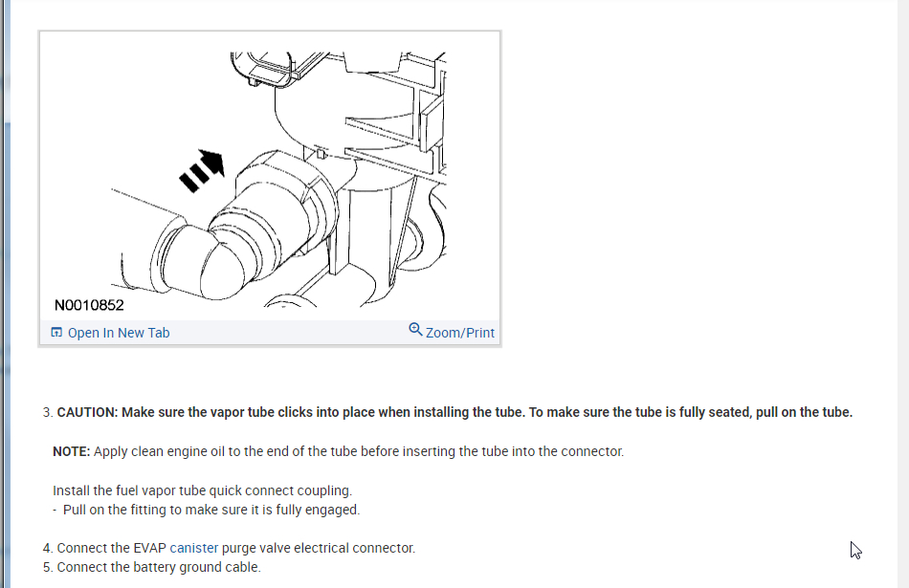Image resolution: width=909 pixels, height=588 pixels.
Task: Click the 'Install the fuel vapor tube quick connect coupling' line
Action: [x=202, y=490]
